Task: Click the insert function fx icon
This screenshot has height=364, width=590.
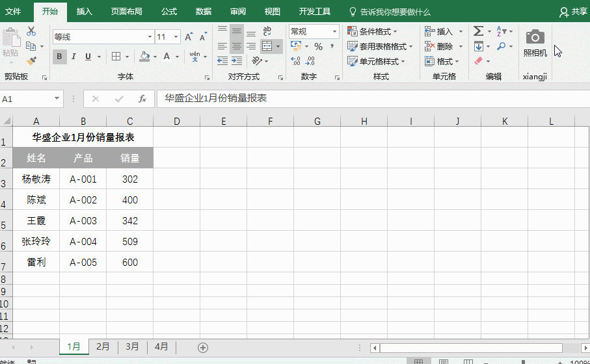Action: point(142,99)
